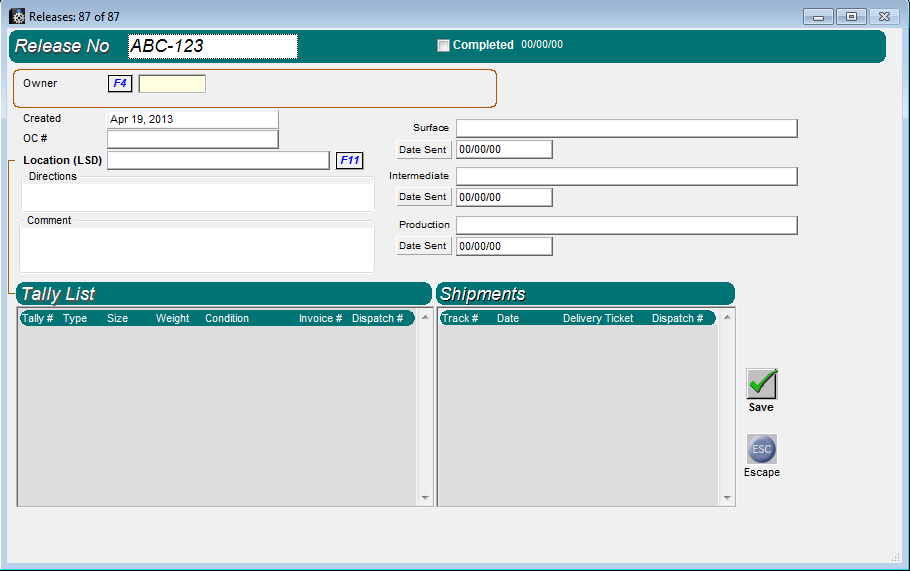
Task: Click the Delivery Ticket column header
Action: [x=598, y=318]
